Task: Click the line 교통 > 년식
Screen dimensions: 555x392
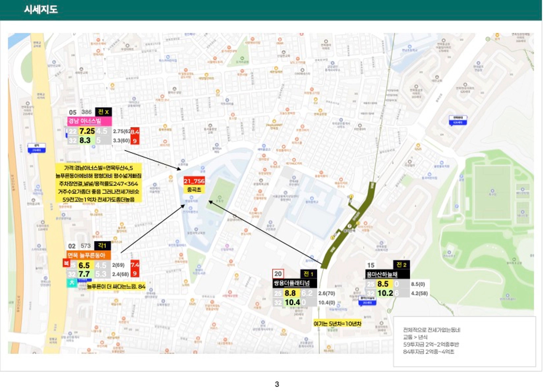Action: pos(415,337)
